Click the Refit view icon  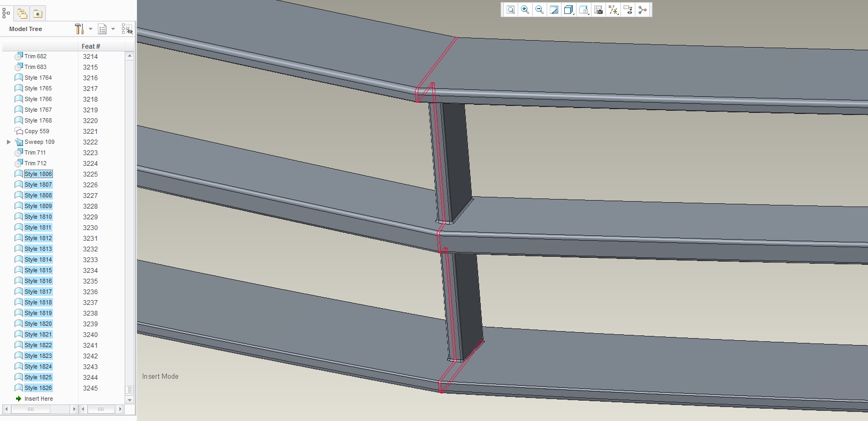coord(511,10)
